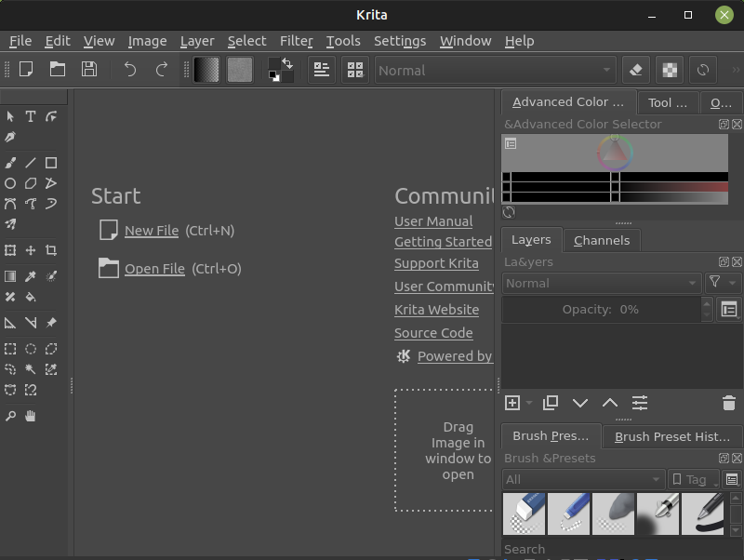Select the Bezier Curve tool
The image size is (744, 560).
(10, 204)
